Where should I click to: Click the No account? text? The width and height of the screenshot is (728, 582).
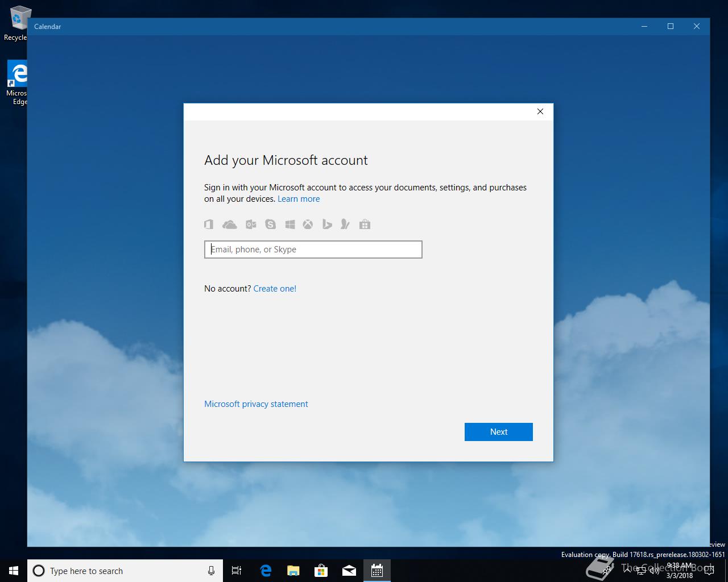(x=227, y=289)
